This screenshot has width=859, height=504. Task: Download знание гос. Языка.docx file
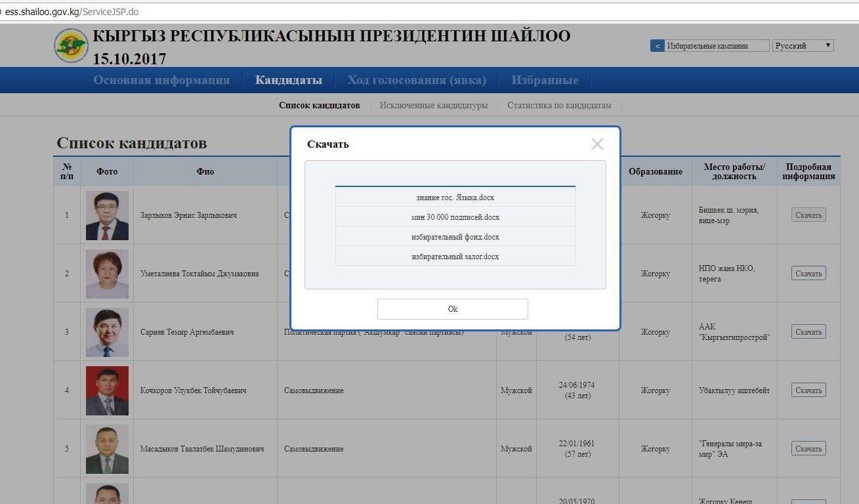(x=455, y=198)
